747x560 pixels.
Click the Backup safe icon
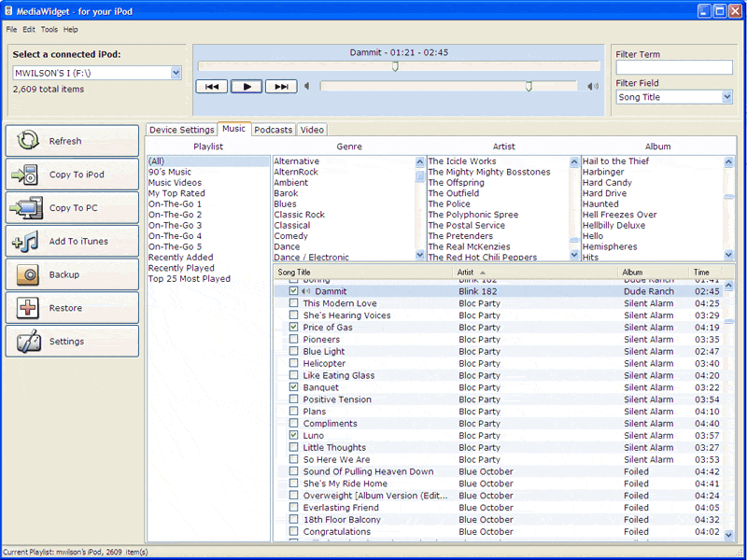pos(28,274)
